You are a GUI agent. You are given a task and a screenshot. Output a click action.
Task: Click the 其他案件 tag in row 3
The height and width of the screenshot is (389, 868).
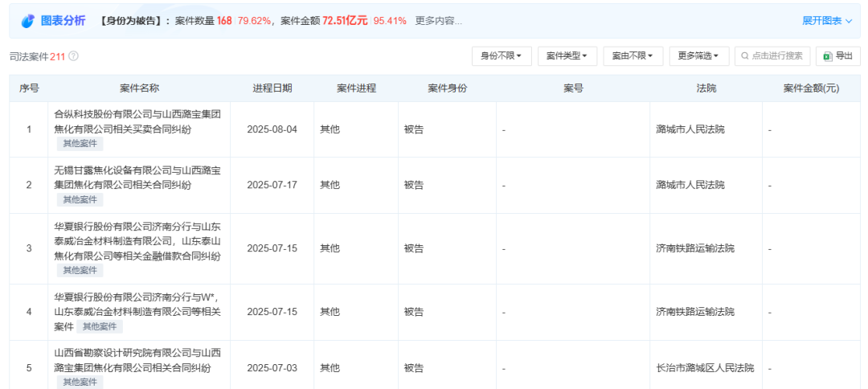coord(80,270)
